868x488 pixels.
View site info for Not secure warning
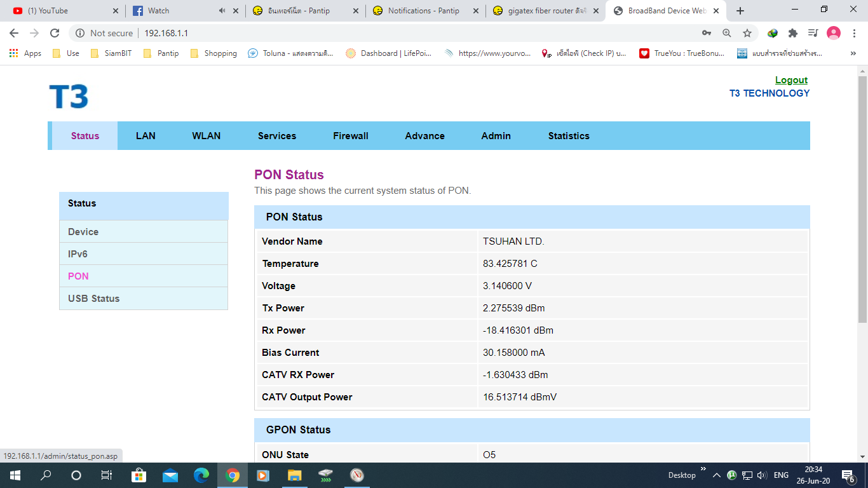pyautogui.click(x=105, y=33)
